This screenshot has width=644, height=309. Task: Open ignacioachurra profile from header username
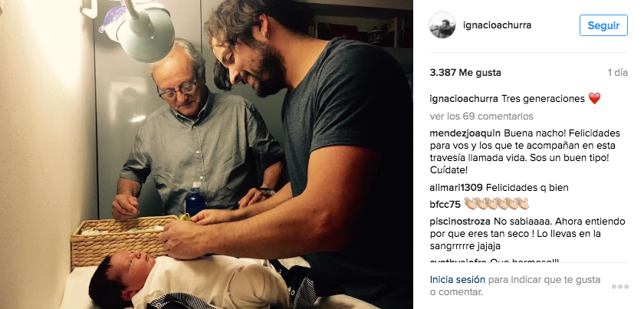click(x=497, y=25)
